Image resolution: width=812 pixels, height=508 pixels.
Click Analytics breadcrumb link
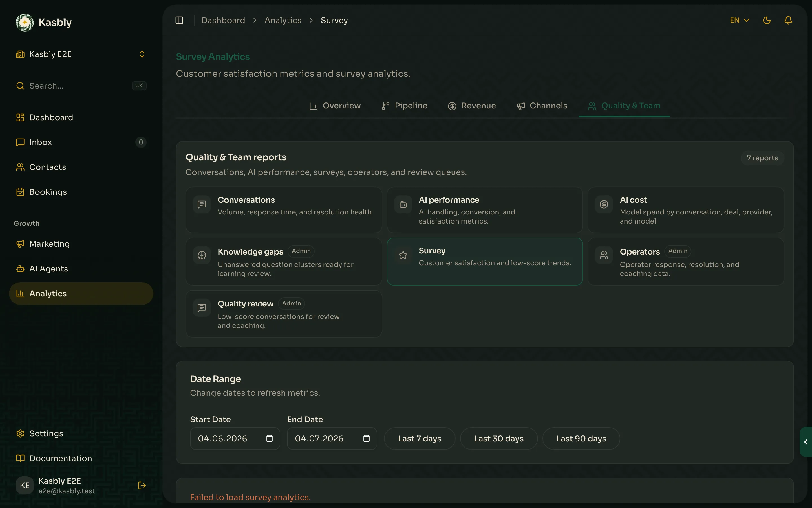[x=283, y=20]
